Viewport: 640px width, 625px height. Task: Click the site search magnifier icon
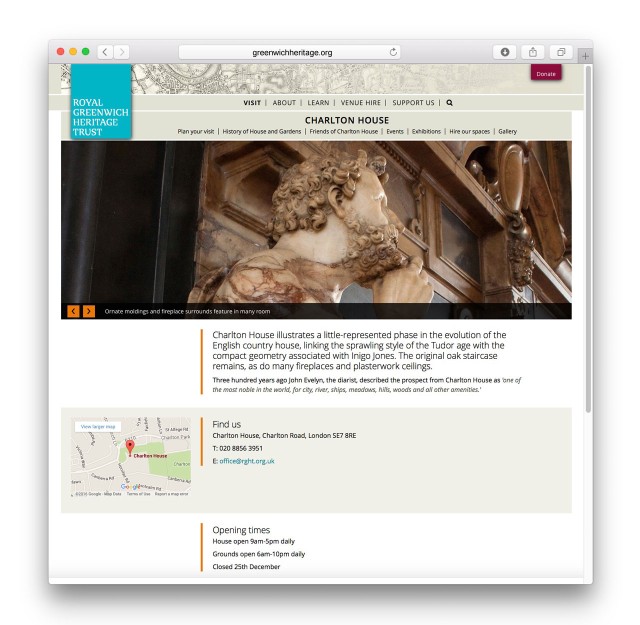[449, 102]
